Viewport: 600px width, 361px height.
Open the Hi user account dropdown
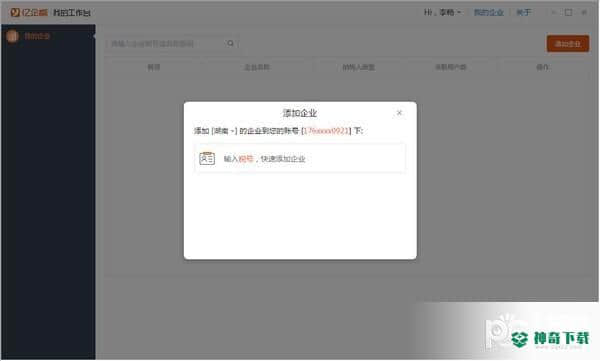442,13
